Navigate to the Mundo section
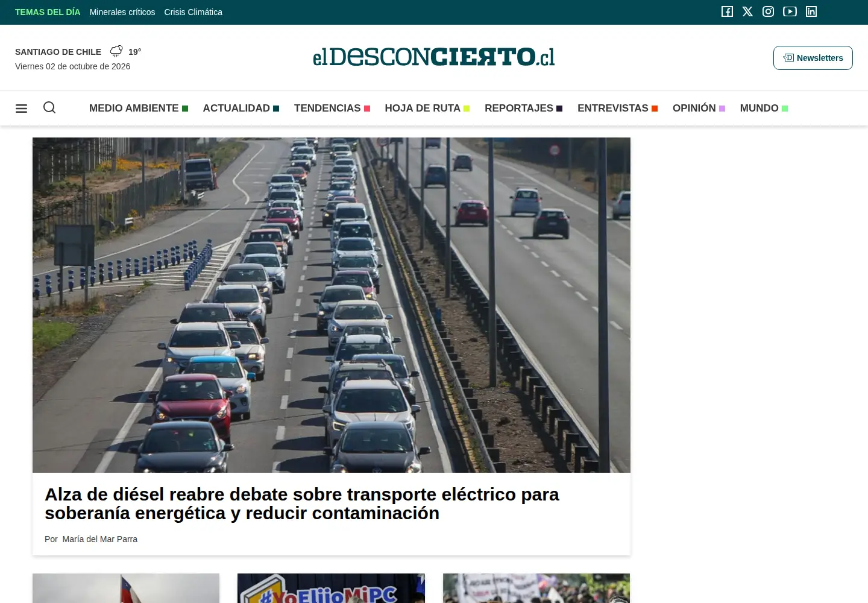Screen dimensions: 868x603 tap(764, 108)
